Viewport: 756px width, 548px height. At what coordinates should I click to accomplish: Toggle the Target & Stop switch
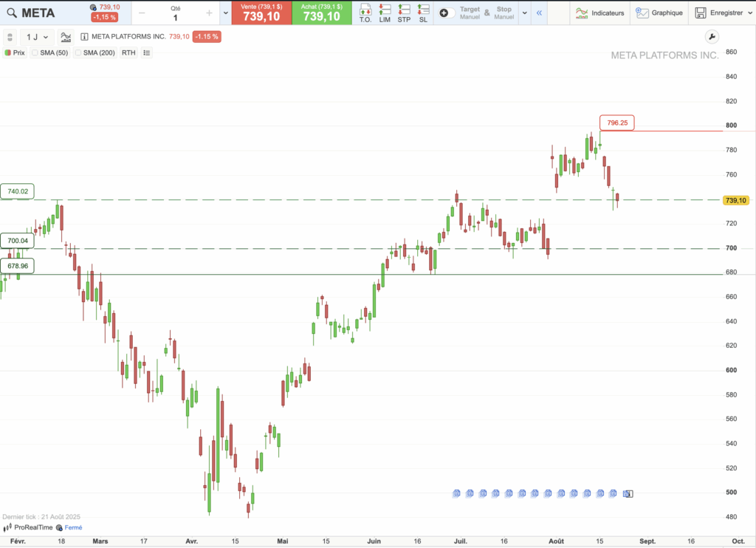click(447, 13)
